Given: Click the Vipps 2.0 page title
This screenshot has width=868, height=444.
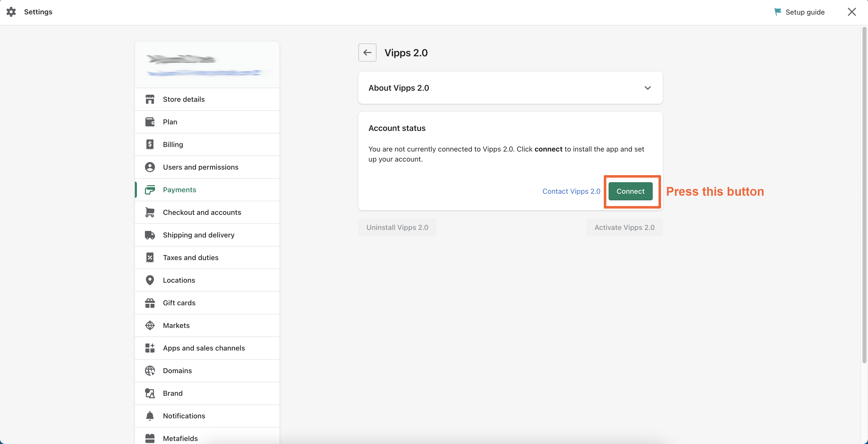Looking at the screenshot, I should pos(406,53).
